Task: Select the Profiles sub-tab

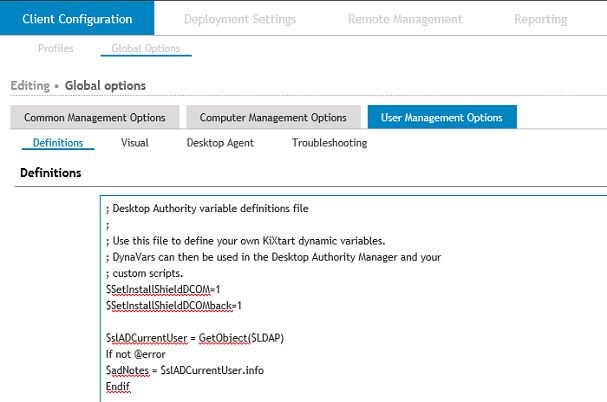Action: tap(56, 48)
